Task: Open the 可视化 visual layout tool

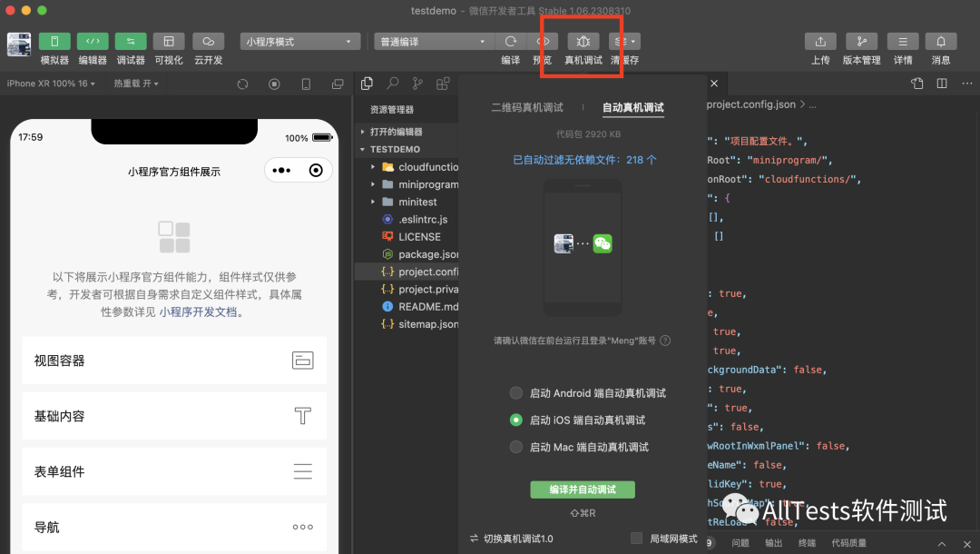Action: [169, 41]
